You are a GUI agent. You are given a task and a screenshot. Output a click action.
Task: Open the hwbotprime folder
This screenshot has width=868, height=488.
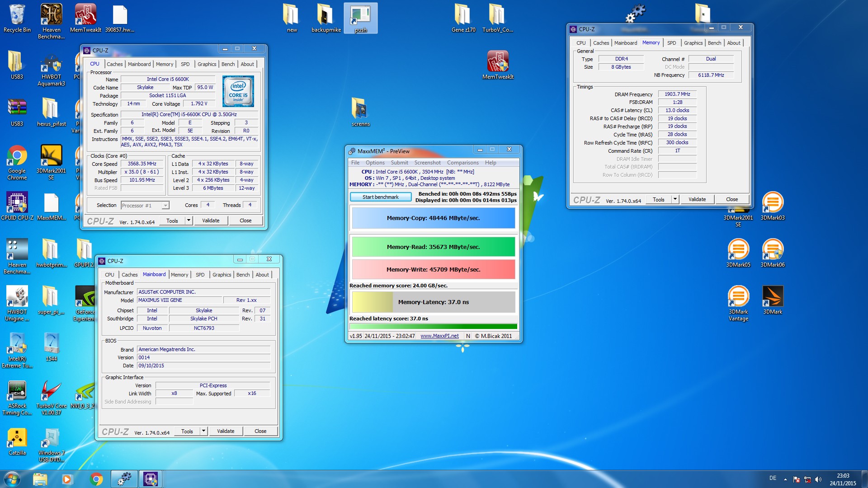click(51, 253)
